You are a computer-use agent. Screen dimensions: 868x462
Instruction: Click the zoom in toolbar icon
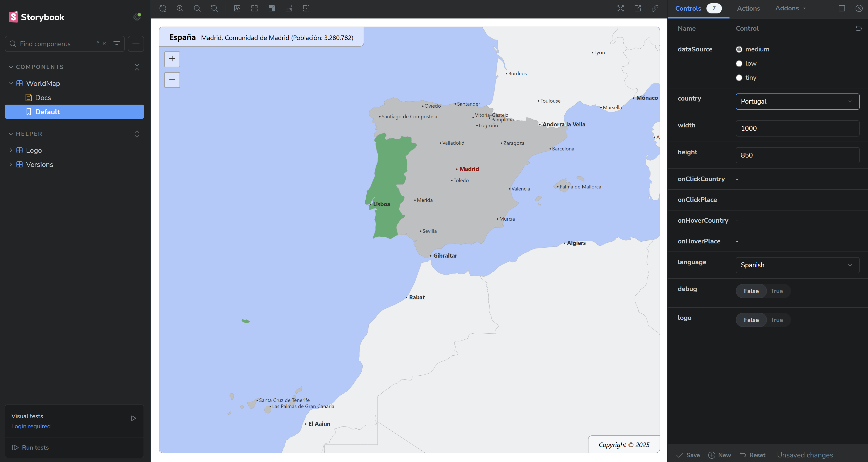point(180,8)
